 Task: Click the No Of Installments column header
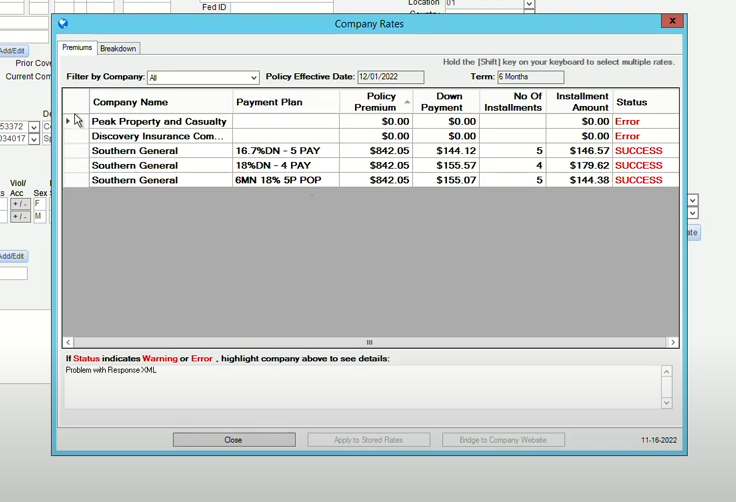(x=513, y=102)
